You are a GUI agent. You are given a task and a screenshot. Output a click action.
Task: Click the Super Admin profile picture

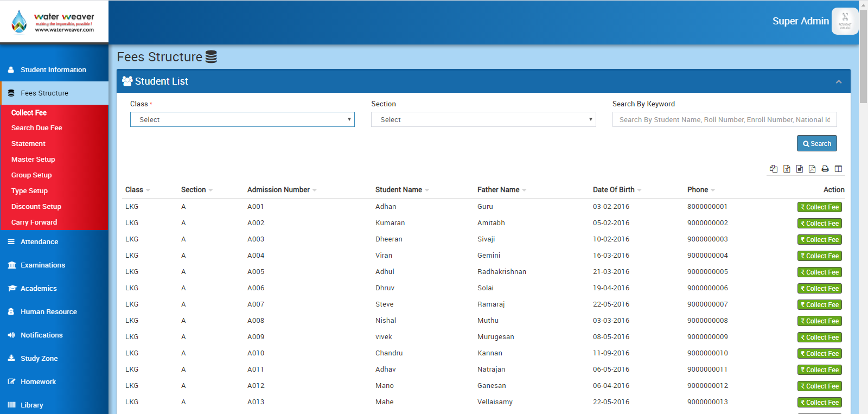845,22
